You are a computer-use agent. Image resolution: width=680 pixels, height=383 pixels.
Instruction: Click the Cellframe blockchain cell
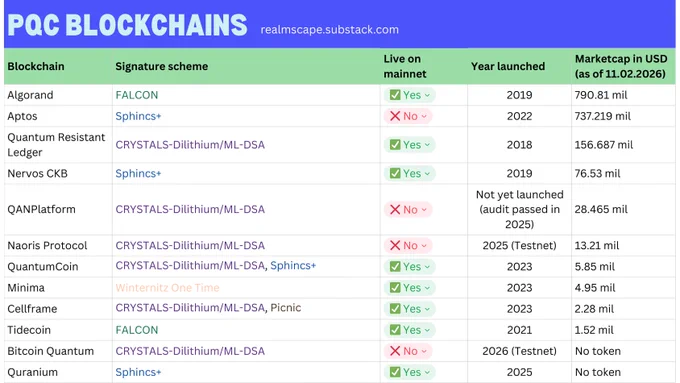[x=58, y=309]
